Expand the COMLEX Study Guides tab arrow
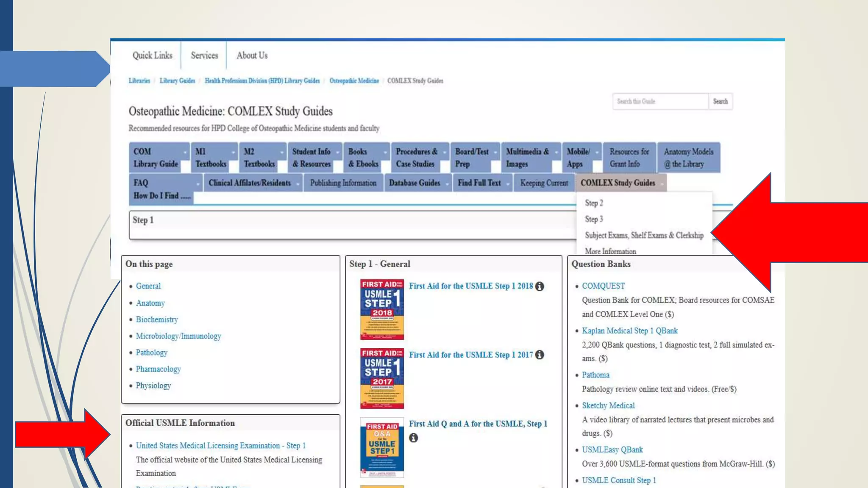This screenshot has width=868, height=488. 662,184
